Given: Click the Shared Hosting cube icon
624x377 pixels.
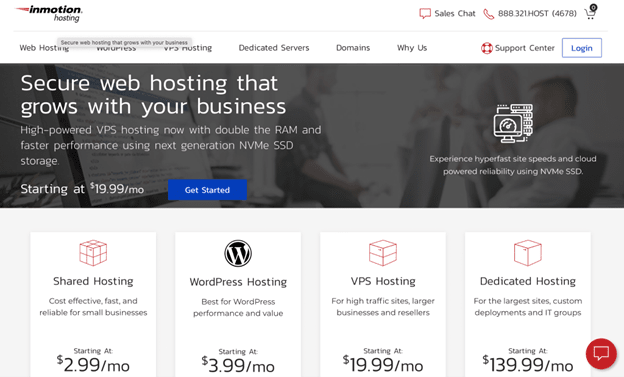Looking at the screenshot, I should [x=93, y=253].
